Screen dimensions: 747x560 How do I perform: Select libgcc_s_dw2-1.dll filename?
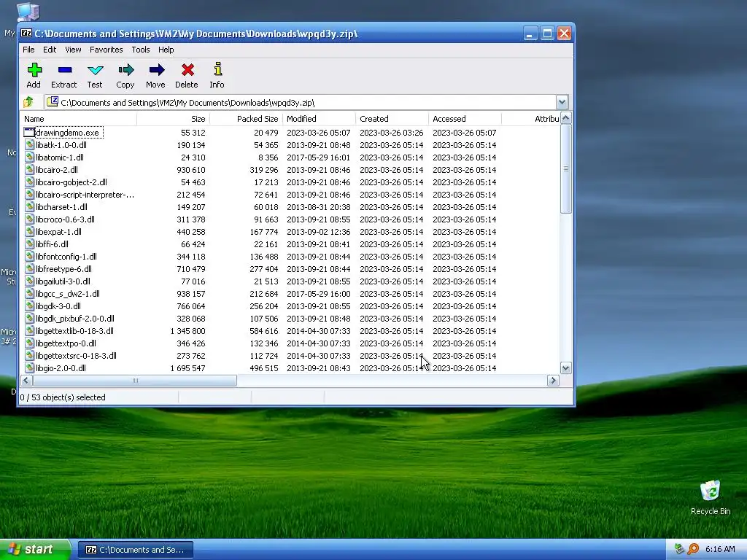(68, 293)
